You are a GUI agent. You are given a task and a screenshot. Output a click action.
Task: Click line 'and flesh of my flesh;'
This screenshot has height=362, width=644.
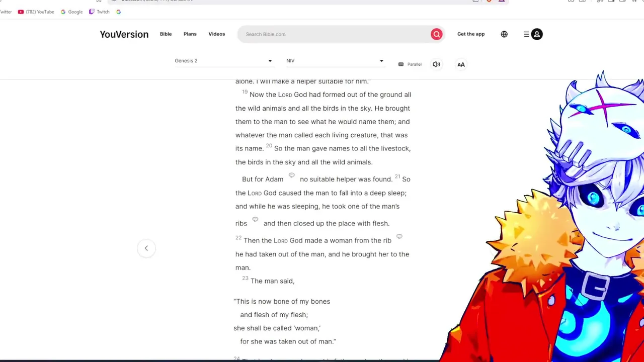coord(274,315)
